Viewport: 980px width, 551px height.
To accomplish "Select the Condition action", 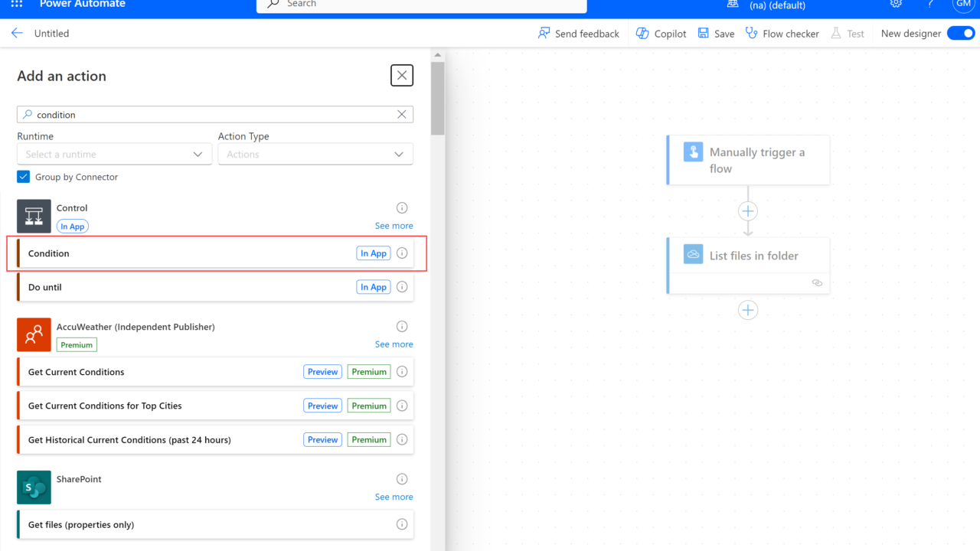I will point(216,253).
